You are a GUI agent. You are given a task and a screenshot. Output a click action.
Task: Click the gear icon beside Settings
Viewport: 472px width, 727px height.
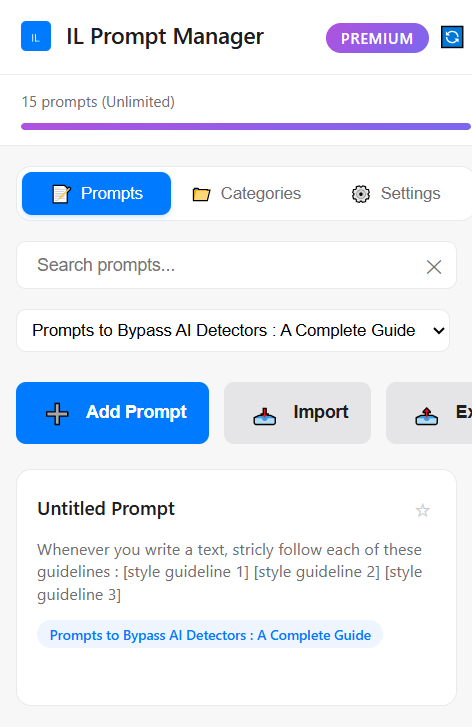point(361,194)
